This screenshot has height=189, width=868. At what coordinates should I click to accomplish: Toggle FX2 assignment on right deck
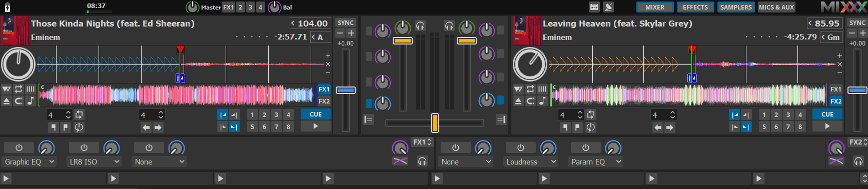[x=836, y=101]
